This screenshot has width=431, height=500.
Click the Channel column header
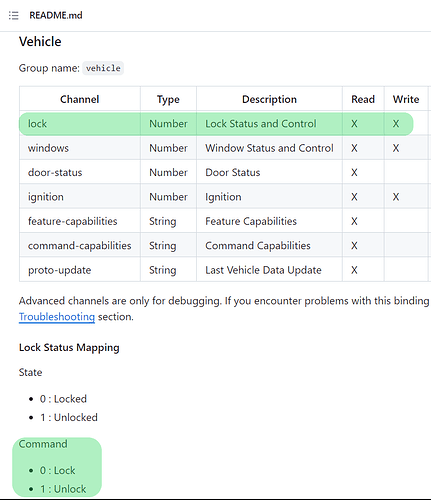[80, 99]
